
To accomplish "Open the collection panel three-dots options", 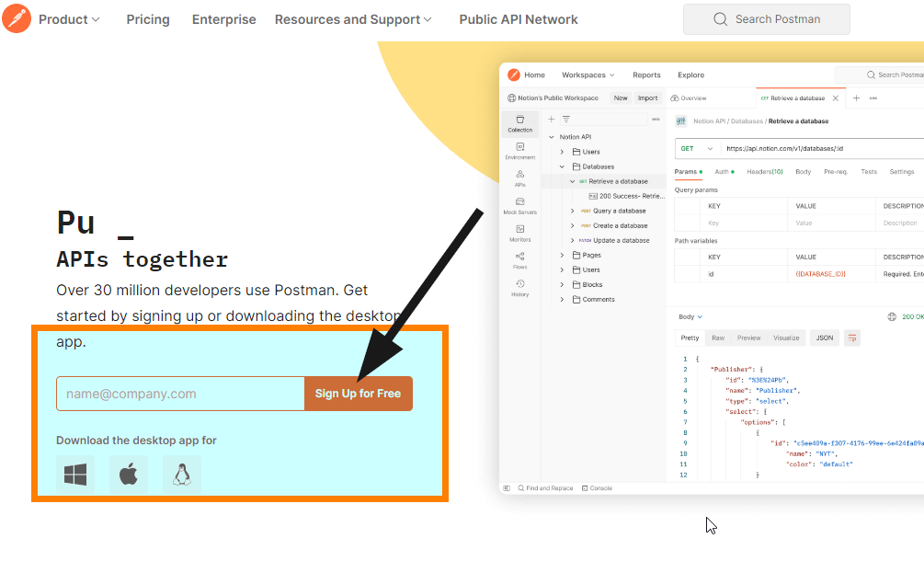I will click(x=656, y=119).
